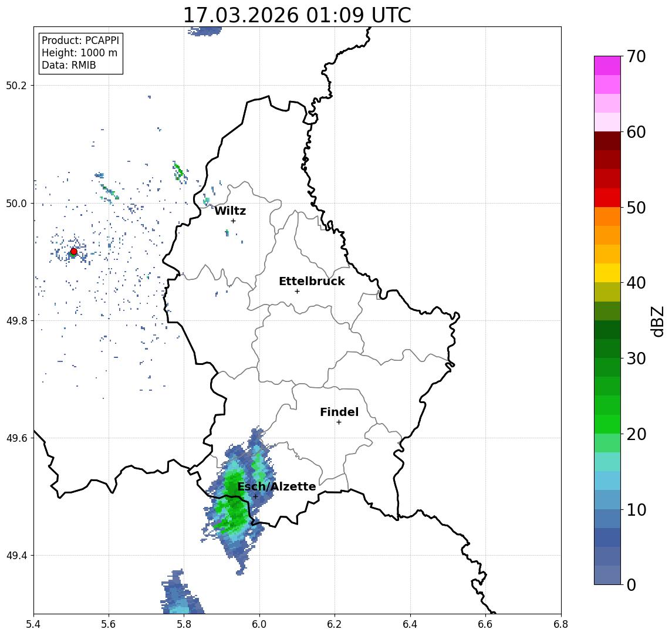Click the timestamp title 17.03.2026 01:09 UTC

tap(297, 15)
